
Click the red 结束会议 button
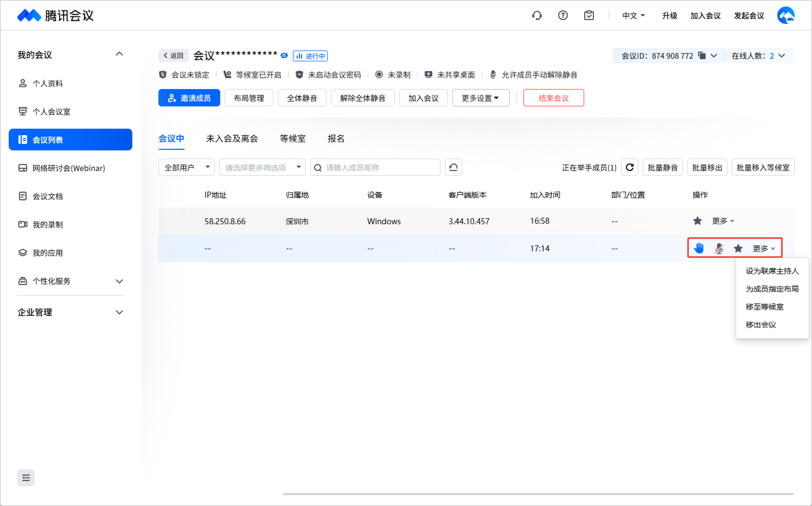[554, 98]
